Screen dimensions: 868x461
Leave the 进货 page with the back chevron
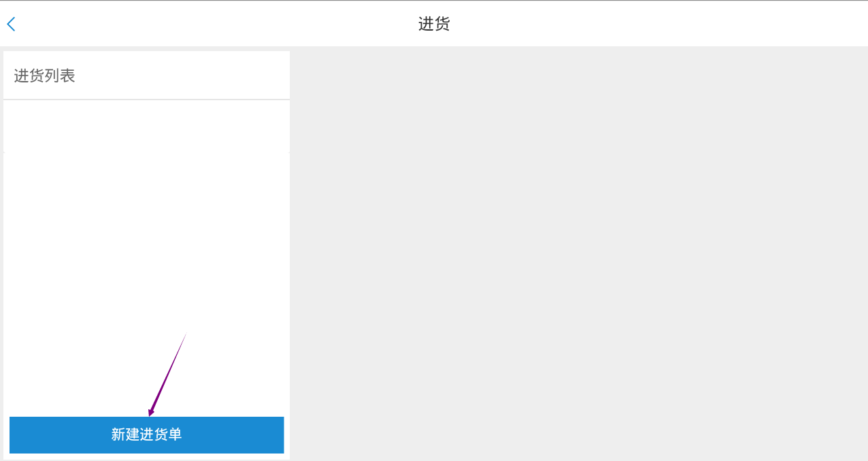pyautogui.click(x=11, y=25)
